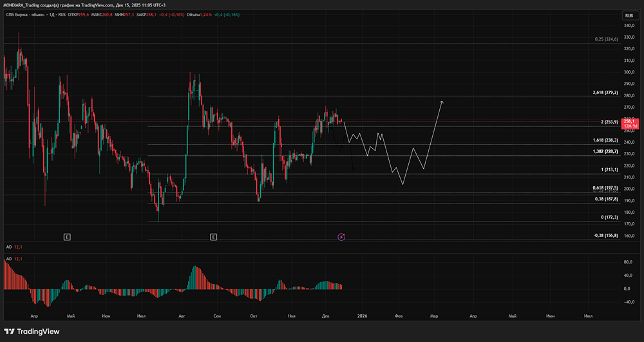Click the open value ОТКР 259,6

79,15
